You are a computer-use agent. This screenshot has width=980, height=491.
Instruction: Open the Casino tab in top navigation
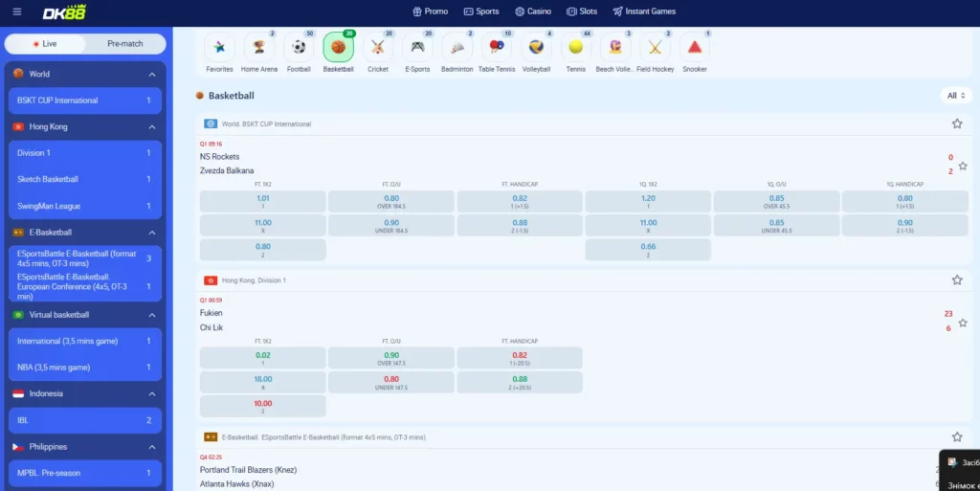[533, 11]
